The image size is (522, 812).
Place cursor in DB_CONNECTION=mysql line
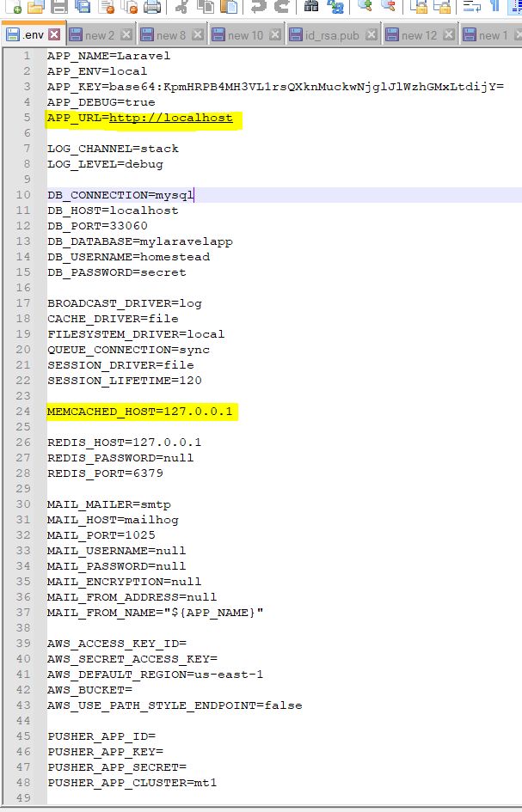[x=120, y=195]
